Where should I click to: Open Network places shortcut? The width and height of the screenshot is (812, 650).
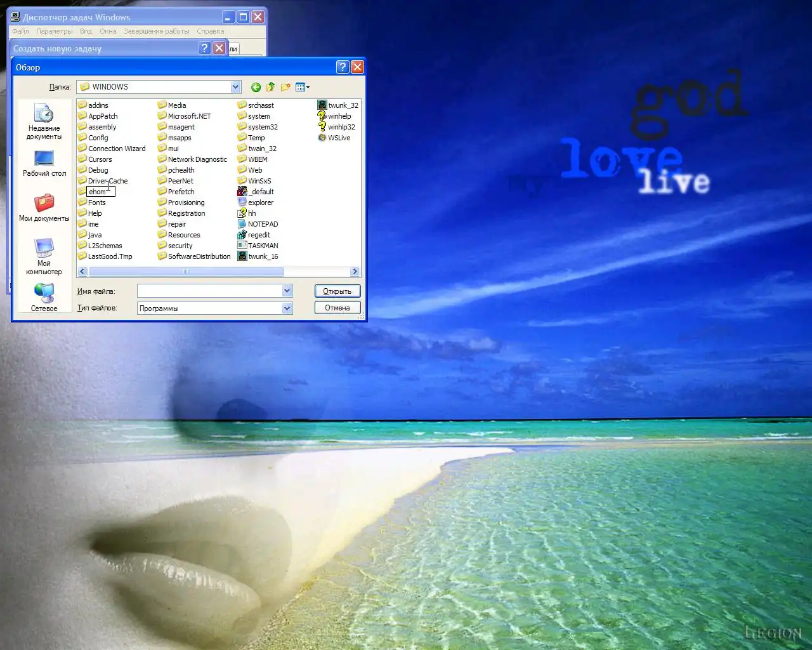[x=44, y=297]
